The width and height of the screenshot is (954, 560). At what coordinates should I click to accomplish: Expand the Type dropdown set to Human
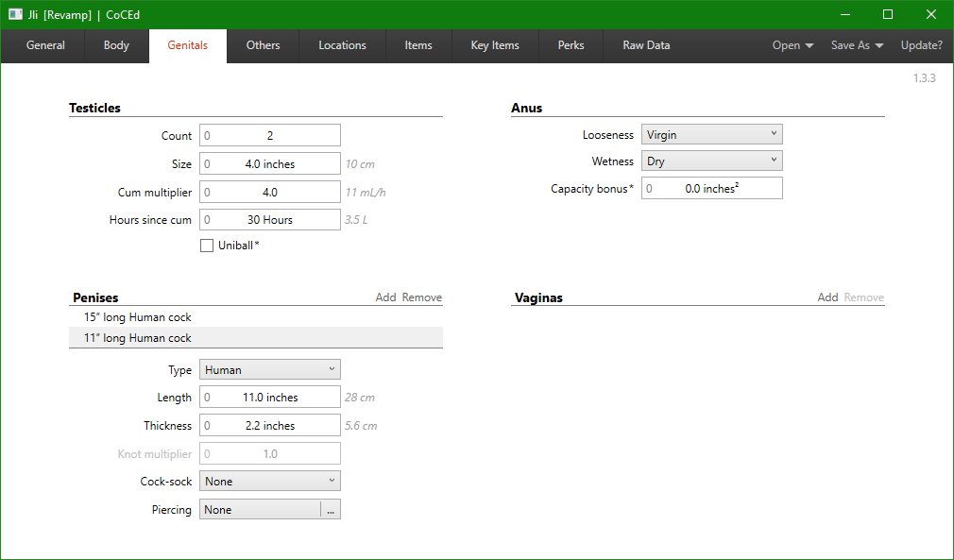pos(269,370)
